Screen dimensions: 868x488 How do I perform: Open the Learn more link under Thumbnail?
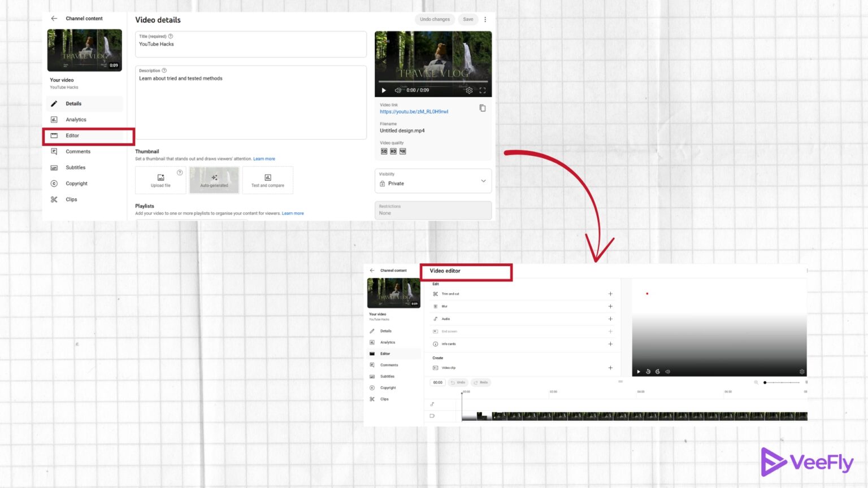tap(264, 159)
